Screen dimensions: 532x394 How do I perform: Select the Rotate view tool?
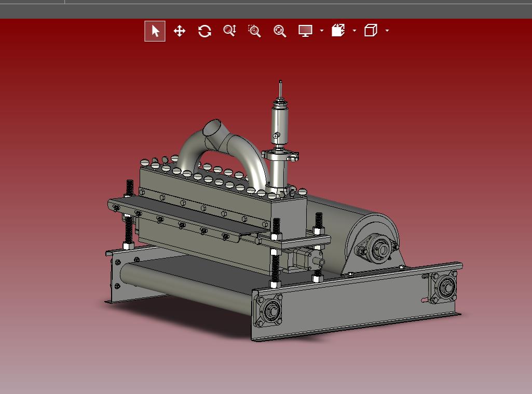tap(204, 31)
